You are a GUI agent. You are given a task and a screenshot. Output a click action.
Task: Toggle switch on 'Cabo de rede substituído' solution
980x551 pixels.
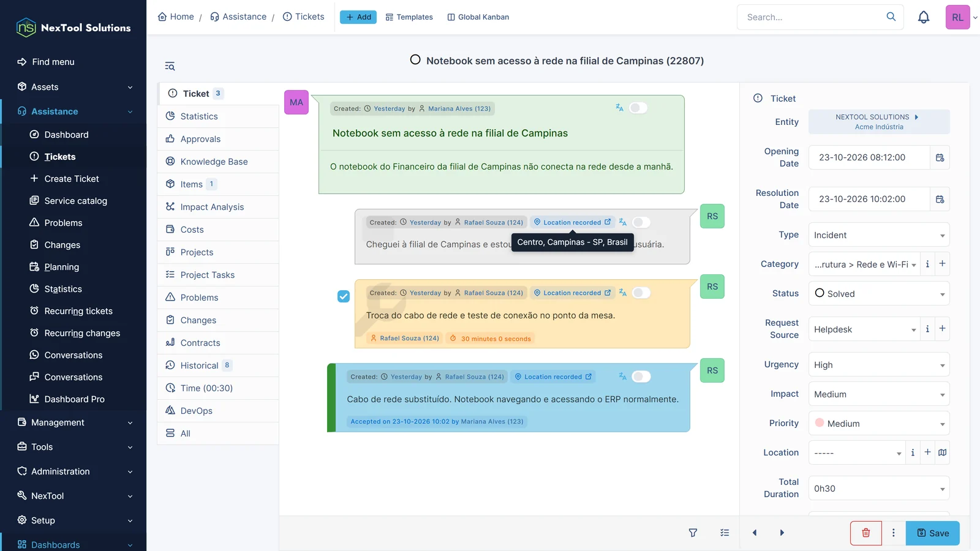pos(641,377)
